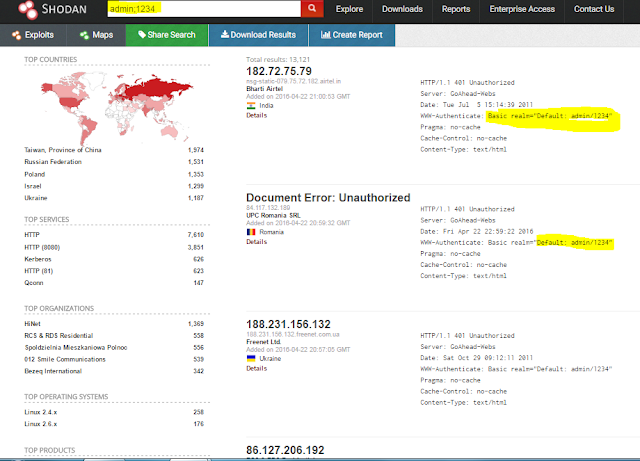
Task: Click the Ukraine flag icon
Action: 251,359
